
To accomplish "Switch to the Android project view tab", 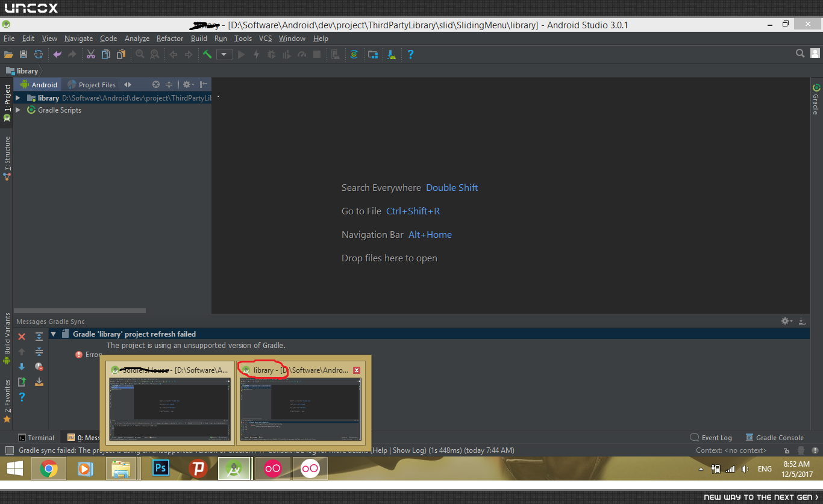I will coord(39,85).
